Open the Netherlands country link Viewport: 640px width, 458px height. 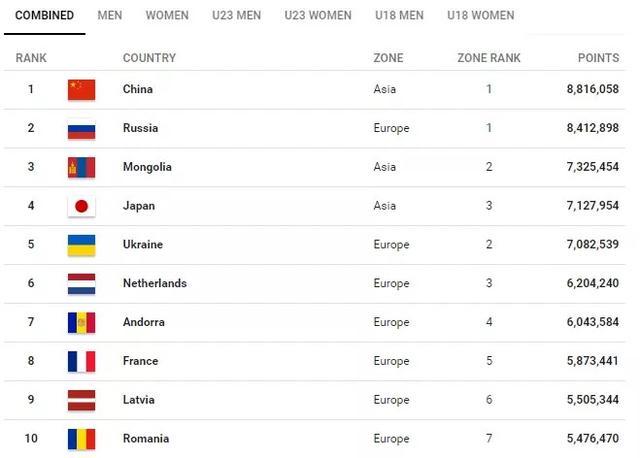pyautogui.click(x=154, y=283)
